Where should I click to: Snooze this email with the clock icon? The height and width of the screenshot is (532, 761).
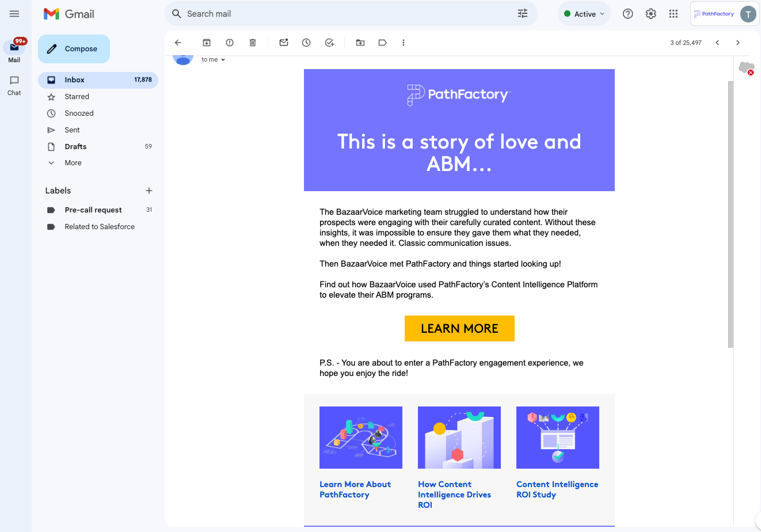pos(306,43)
